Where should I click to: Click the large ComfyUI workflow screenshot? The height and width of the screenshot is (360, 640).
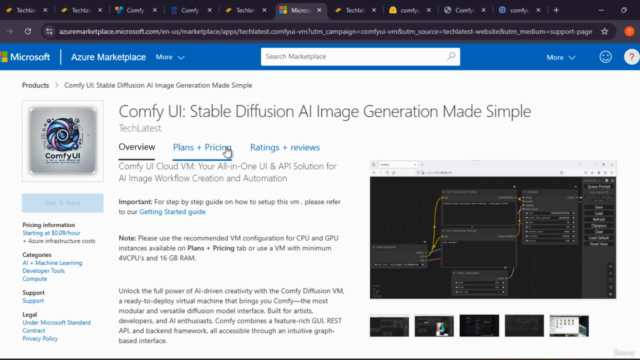point(493,229)
